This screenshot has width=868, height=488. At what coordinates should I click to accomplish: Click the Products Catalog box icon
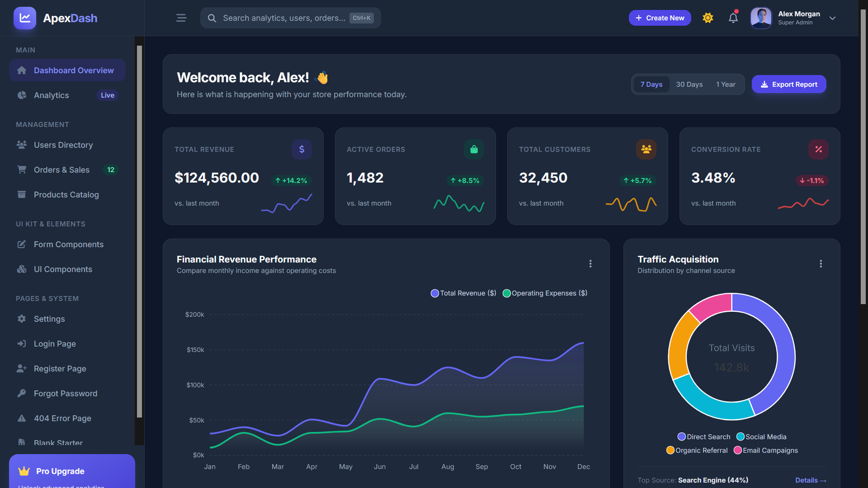point(22,195)
